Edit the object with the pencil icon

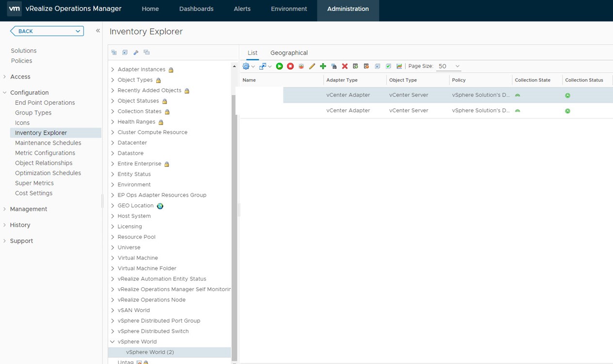click(312, 66)
